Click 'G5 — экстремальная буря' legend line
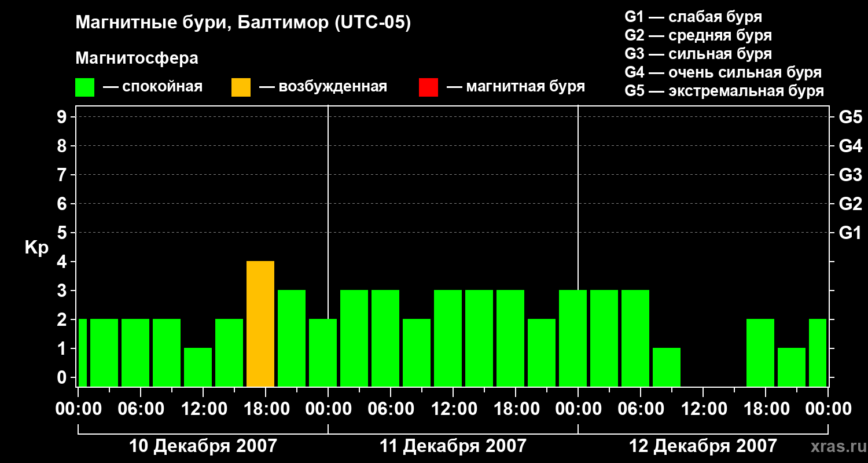Viewport: 868px width, 463px height. point(724,91)
